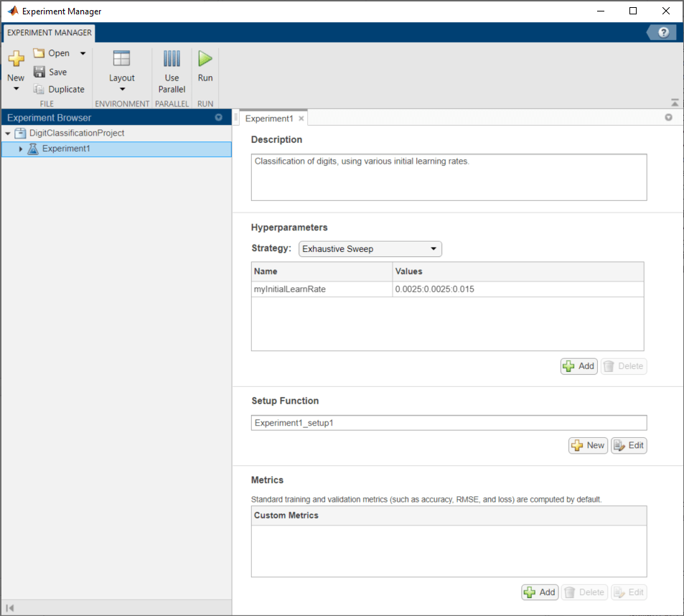Click the Open folder icon

point(39,53)
